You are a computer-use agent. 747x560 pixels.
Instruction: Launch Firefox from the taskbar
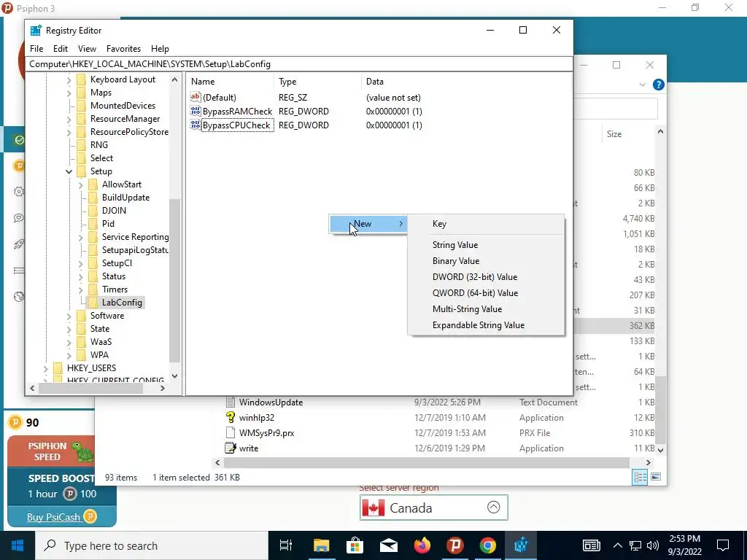point(422,545)
